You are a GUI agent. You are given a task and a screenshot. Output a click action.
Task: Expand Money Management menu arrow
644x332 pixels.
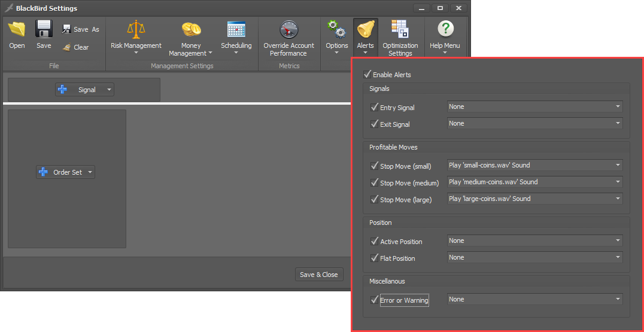click(x=210, y=53)
